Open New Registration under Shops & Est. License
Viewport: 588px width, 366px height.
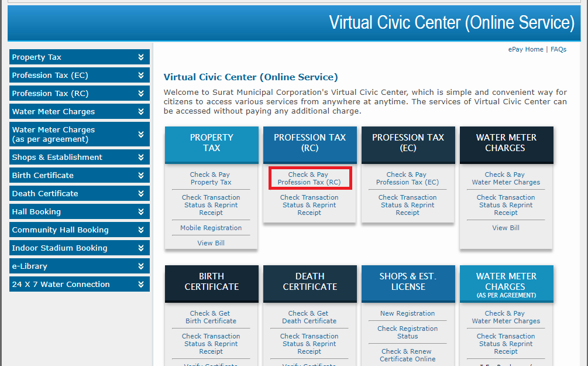click(x=407, y=313)
